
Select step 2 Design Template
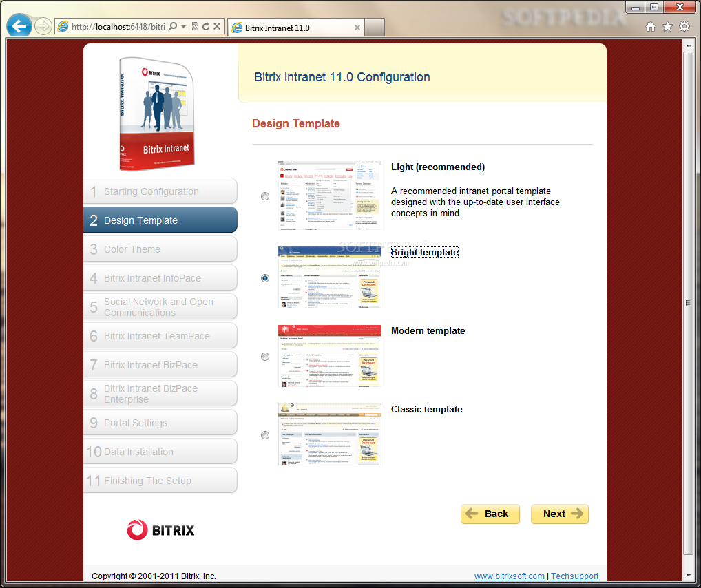(160, 220)
